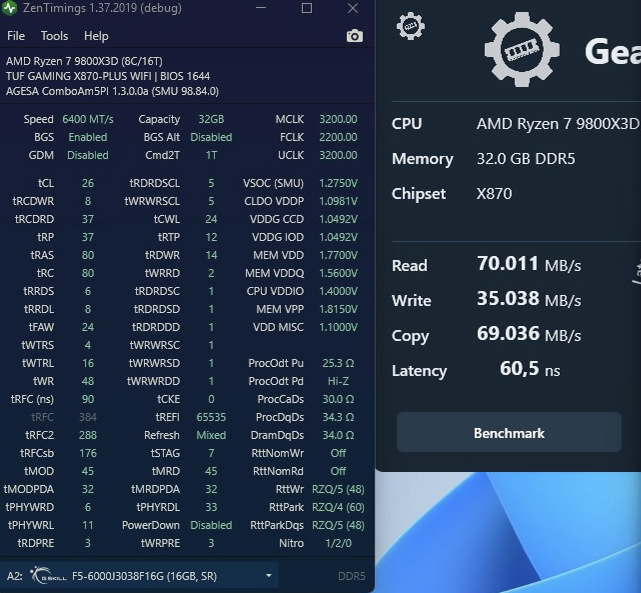Click the DDR5 label beside module selector
641x593 pixels.
(351, 576)
